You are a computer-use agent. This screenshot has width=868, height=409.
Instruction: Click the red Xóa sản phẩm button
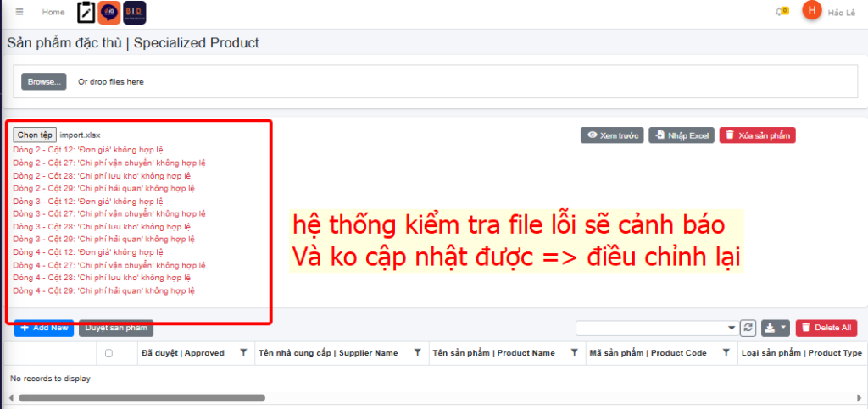(757, 135)
